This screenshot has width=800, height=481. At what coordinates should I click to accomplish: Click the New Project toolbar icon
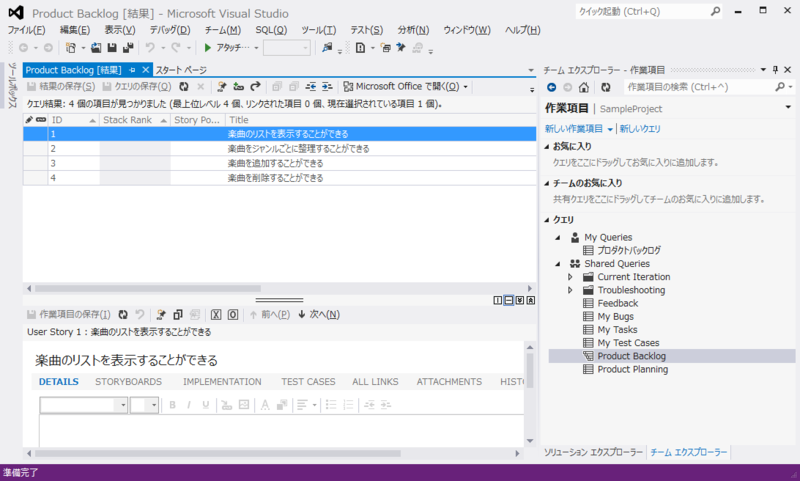(70, 47)
